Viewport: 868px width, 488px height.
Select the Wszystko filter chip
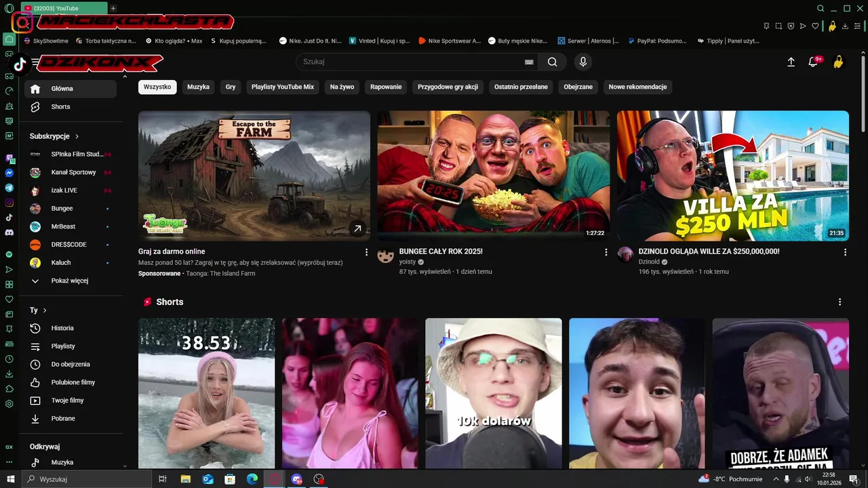[x=157, y=87]
